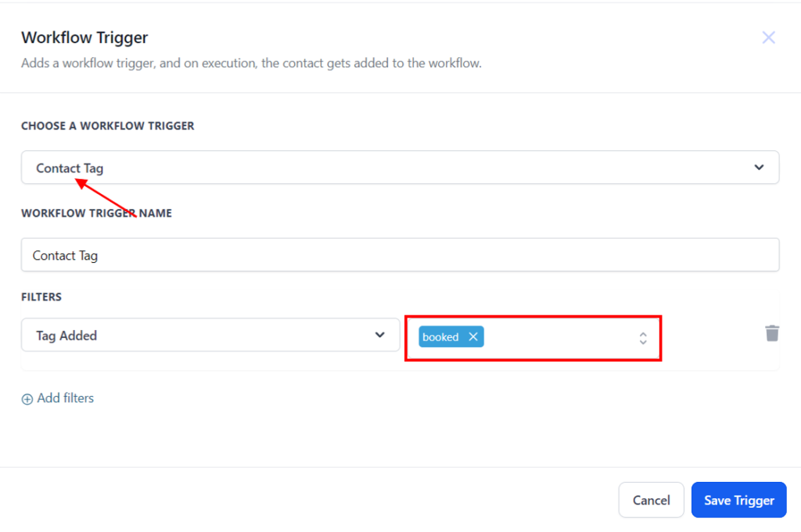The width and height of the screenshot is (801, 532).
Task: Click the Save Trigger button
Action: [738, 500]
